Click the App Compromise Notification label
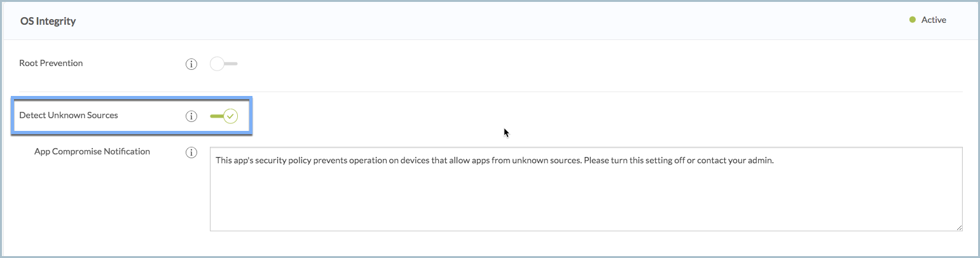 tap(92, 151)
